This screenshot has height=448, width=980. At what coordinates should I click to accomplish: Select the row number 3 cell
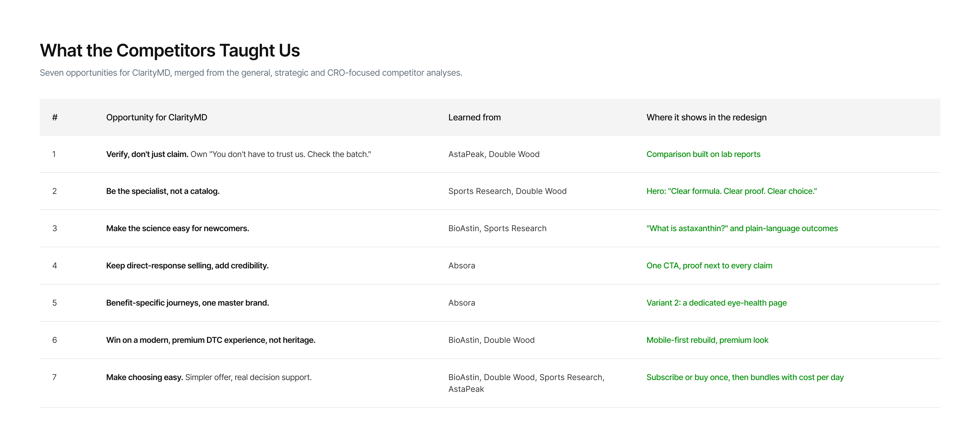tap(54, 229)
